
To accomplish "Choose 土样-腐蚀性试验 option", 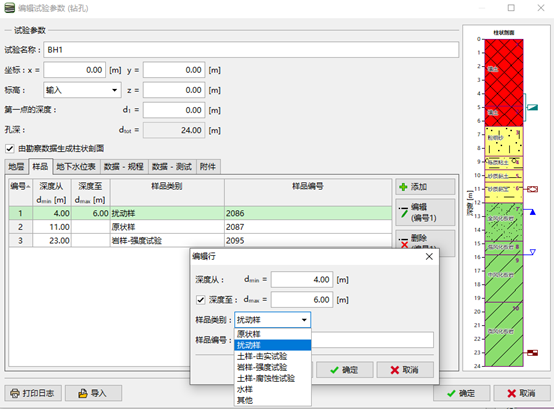I will coord(273,378).
